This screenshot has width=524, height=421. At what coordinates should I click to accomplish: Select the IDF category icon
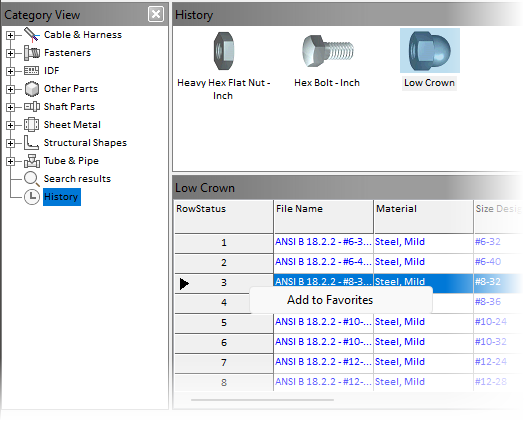pos(32,71)
